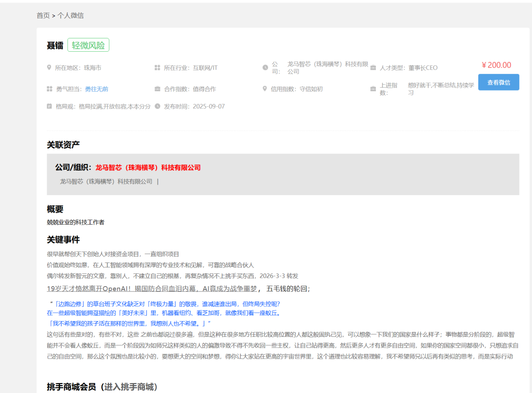
Task: Click grid icon beside 所在行业
Action: [x=157, y=68]
